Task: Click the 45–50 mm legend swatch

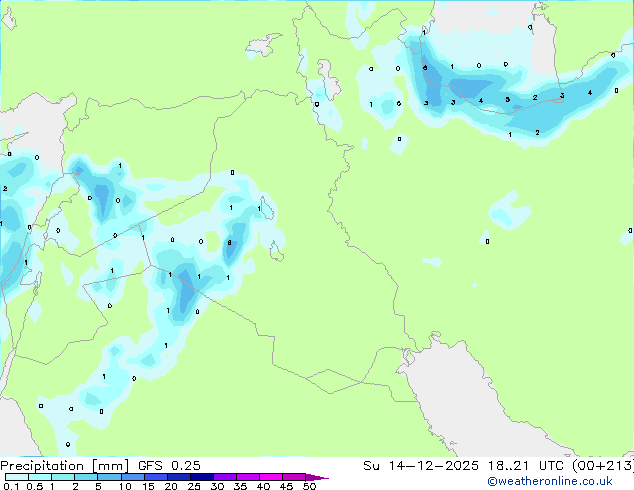Action: (x=294, y=477)
